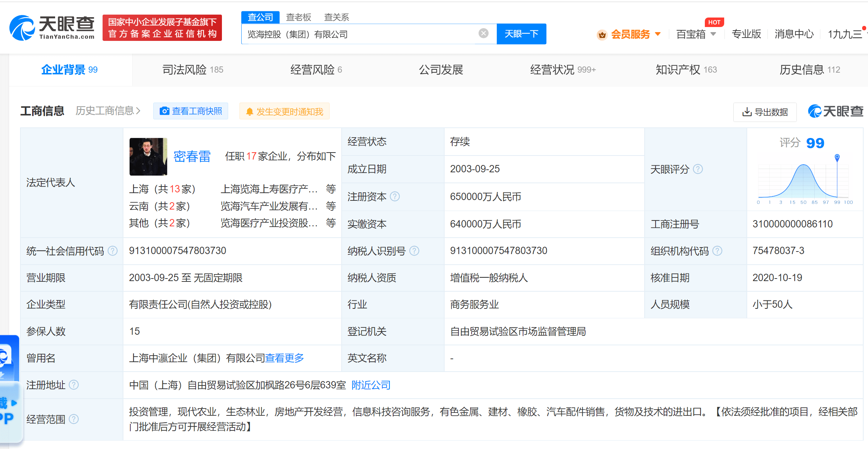Image resolution: width=868 pixels, height=449 pixels.
Task: Click the paid-in capital 640000万人民币 value
Action: point(485,224)
